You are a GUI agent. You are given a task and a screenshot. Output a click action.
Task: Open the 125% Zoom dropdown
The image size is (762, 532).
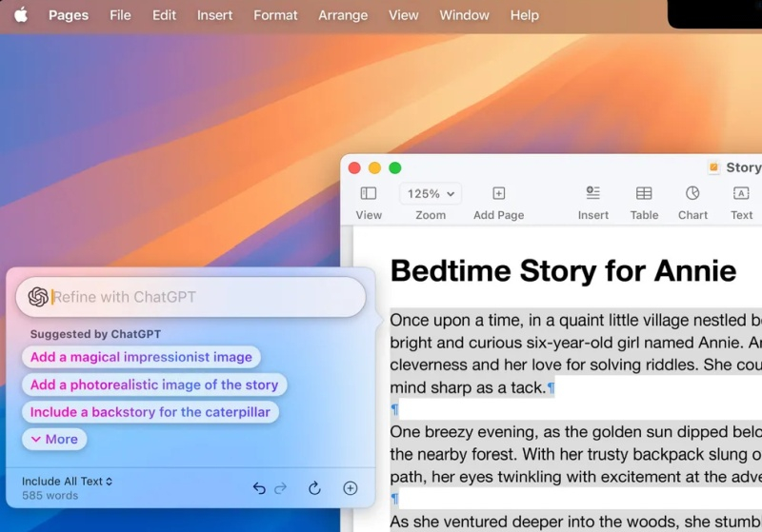[431, 193]
